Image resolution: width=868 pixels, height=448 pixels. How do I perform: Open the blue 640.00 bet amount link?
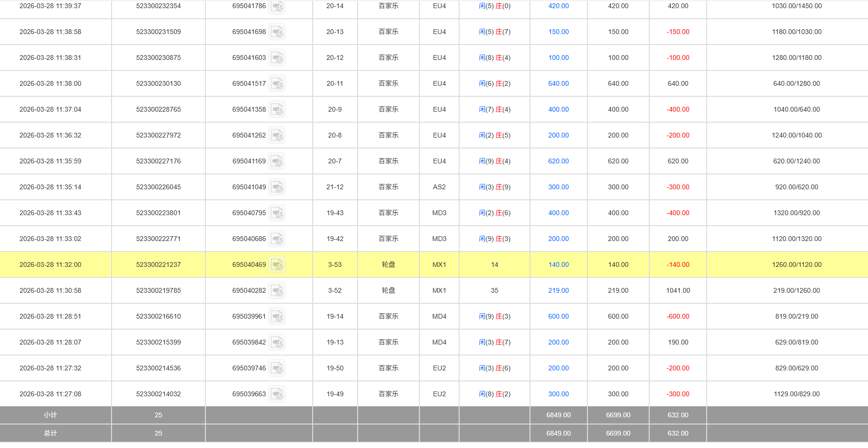tap(558, 83)
